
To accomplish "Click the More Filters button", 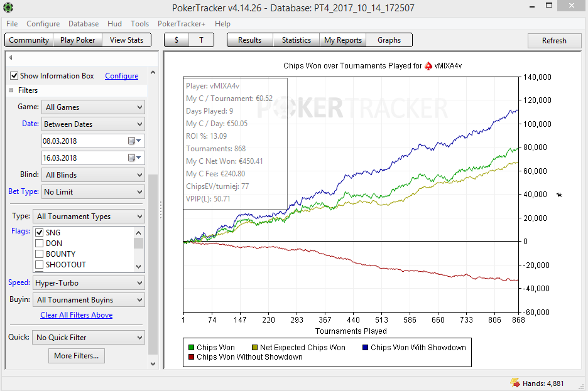I will pos(77,356).
